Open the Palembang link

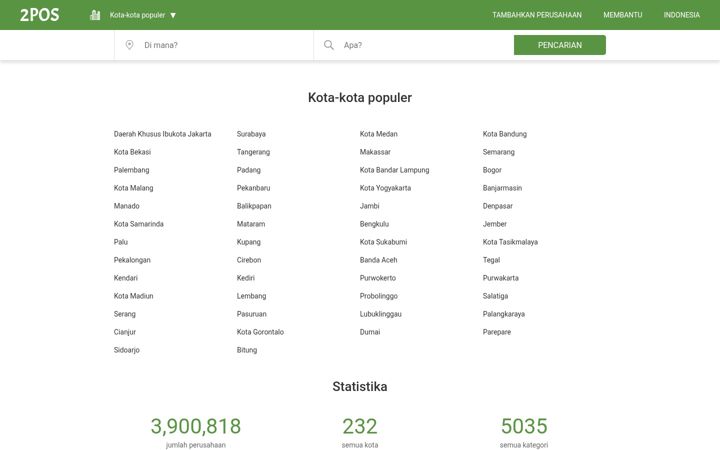click(131, 169)
